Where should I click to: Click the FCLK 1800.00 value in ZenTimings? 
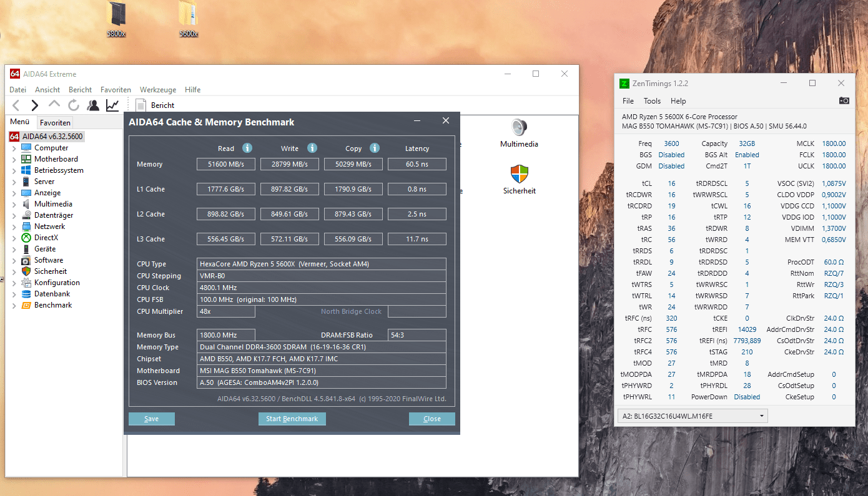point(834,155)
